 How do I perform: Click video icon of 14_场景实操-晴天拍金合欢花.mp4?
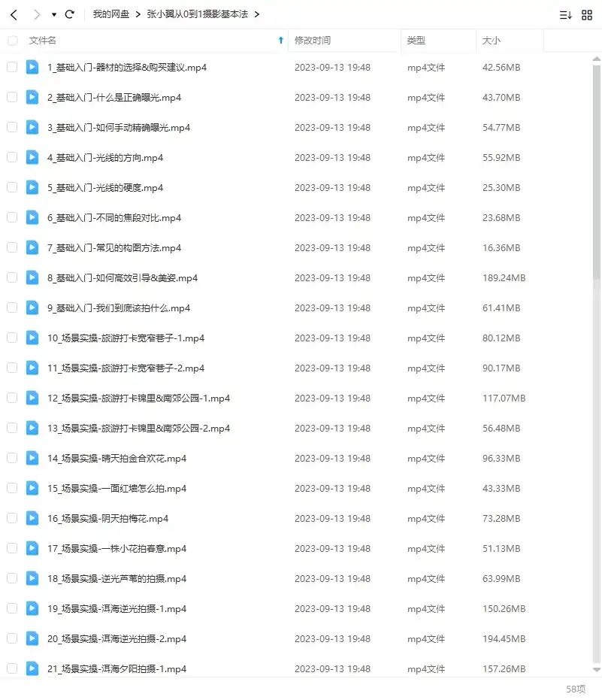tap(32, 458)
